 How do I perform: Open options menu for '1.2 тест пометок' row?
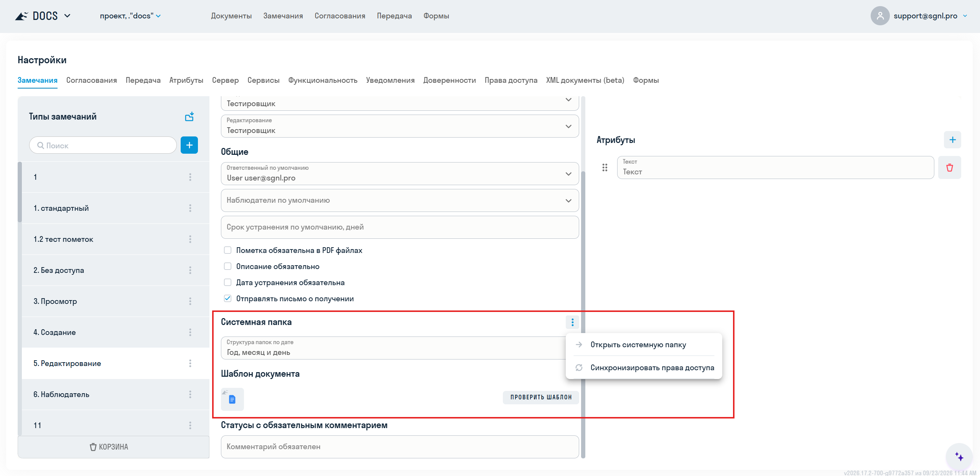190,239
